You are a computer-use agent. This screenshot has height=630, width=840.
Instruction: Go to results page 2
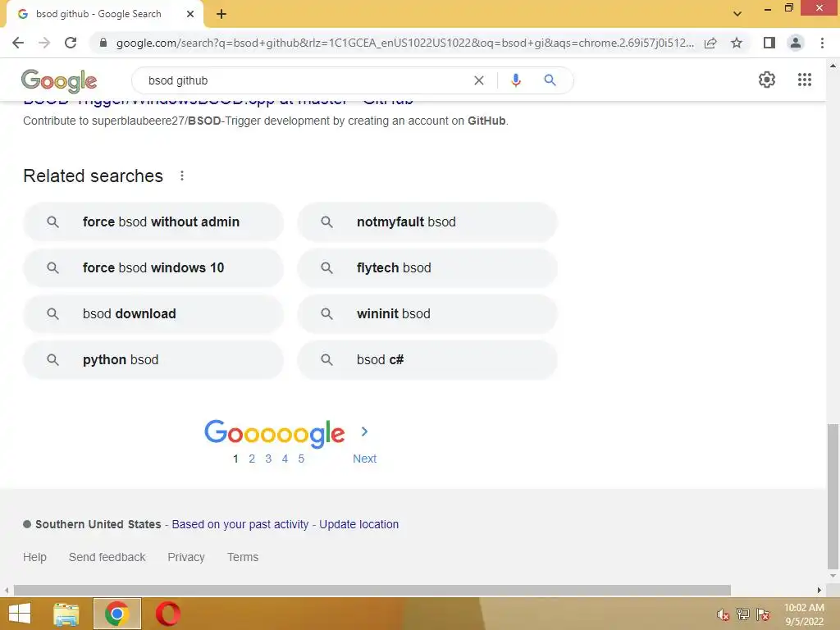(252, 459)
